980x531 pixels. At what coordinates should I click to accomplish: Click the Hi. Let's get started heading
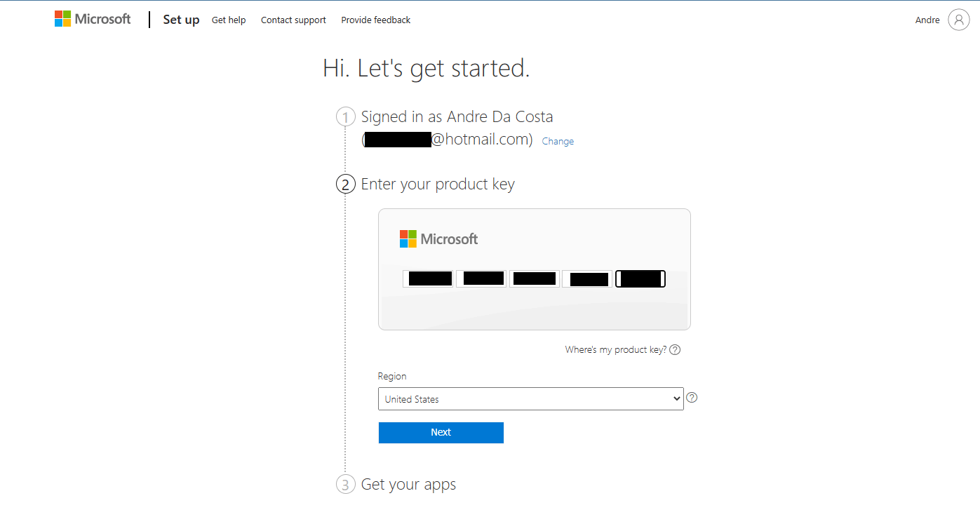point(427,68)
